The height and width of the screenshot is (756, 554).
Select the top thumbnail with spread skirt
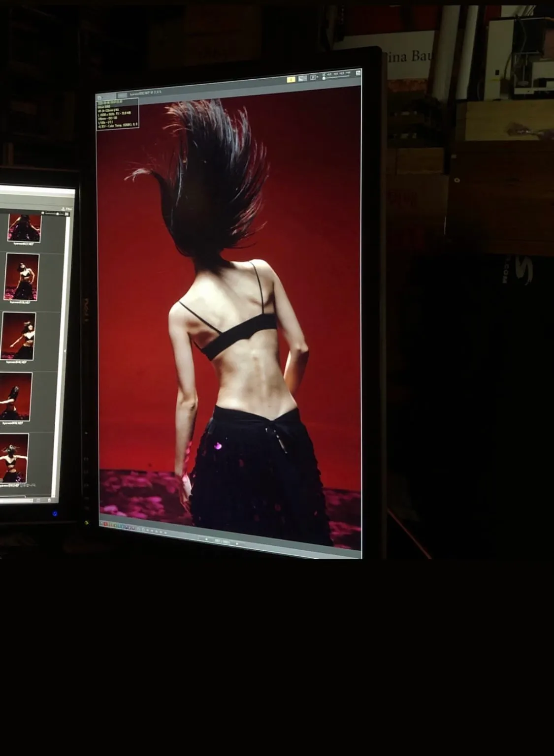click(24, 227)
